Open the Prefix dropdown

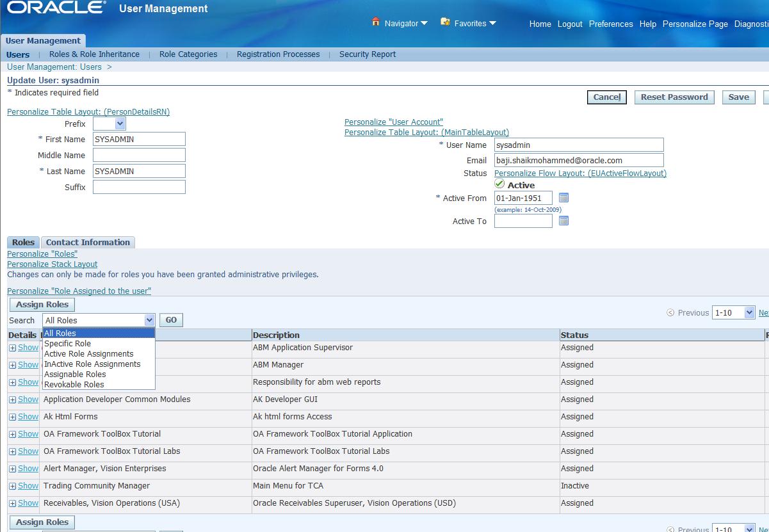coord(109,124)
